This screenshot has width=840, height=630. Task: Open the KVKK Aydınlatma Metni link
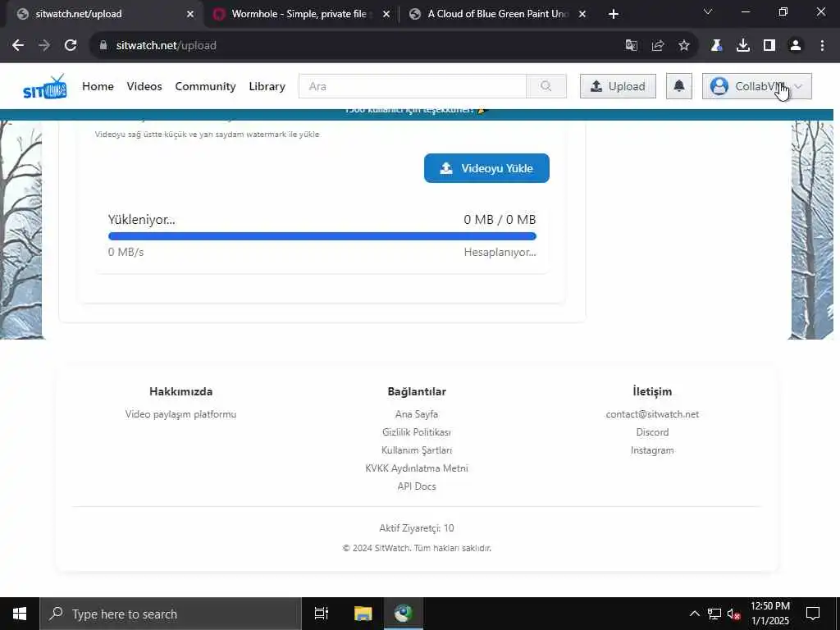pyautogui.click(x=417, y=468)
